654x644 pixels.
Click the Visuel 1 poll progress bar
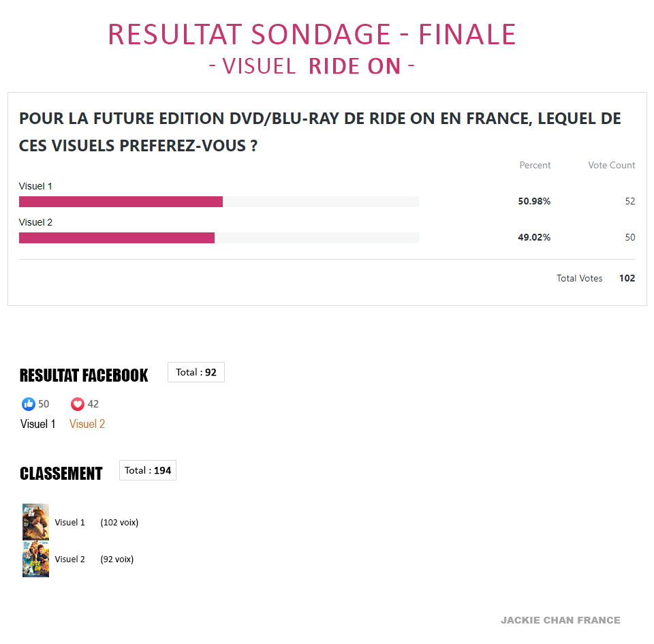[x=219, y=202]
